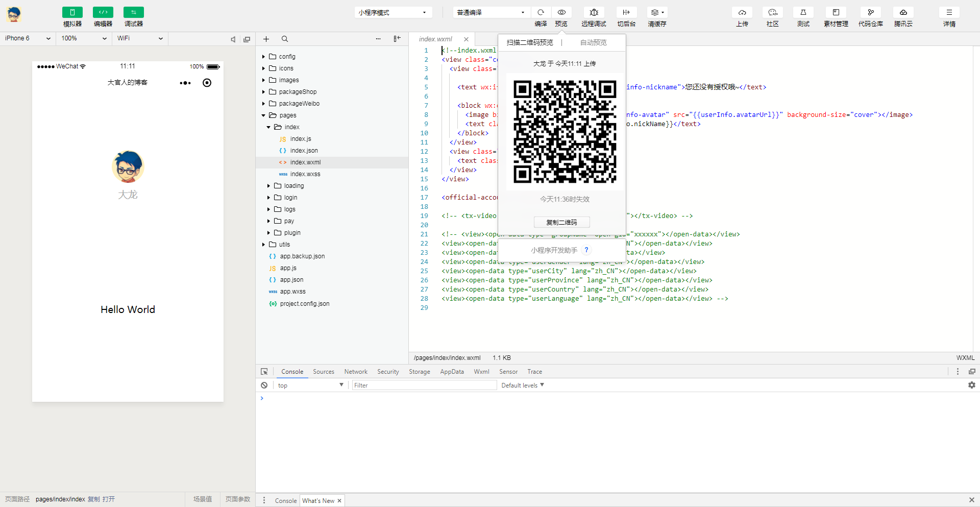Open index.js in file tree

[301, 139]
